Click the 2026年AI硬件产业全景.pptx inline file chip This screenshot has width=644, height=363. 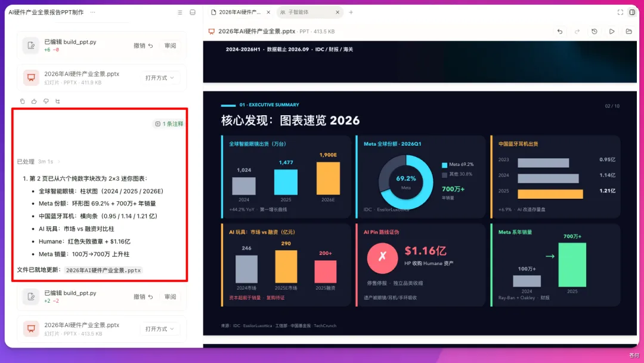[104, 270]
